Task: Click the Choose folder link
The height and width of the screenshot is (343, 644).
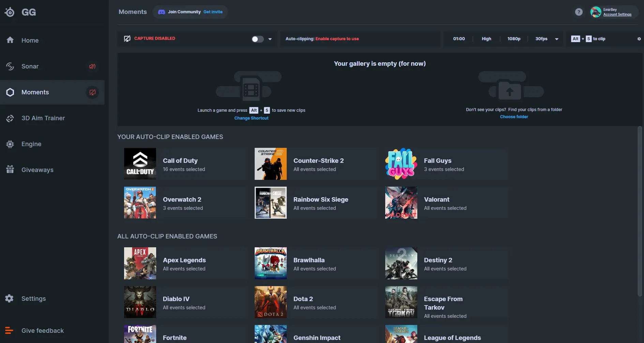Action: tap(514, 117)
